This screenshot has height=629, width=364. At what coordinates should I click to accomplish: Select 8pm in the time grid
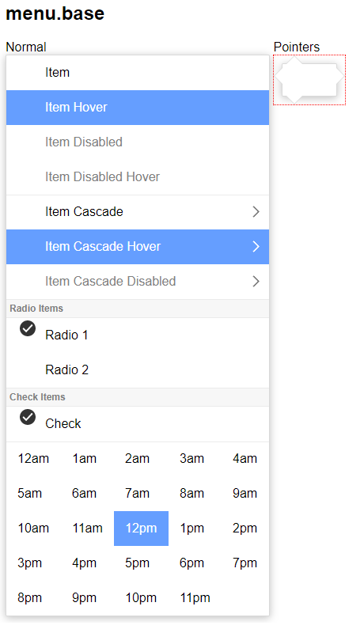(x=30, y=598)
